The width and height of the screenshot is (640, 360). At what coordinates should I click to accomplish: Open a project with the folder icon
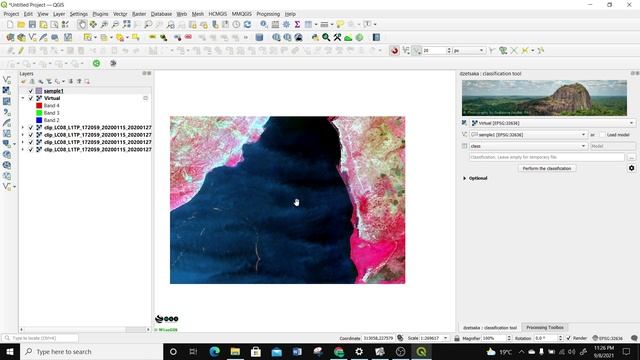tap(21, 24)
